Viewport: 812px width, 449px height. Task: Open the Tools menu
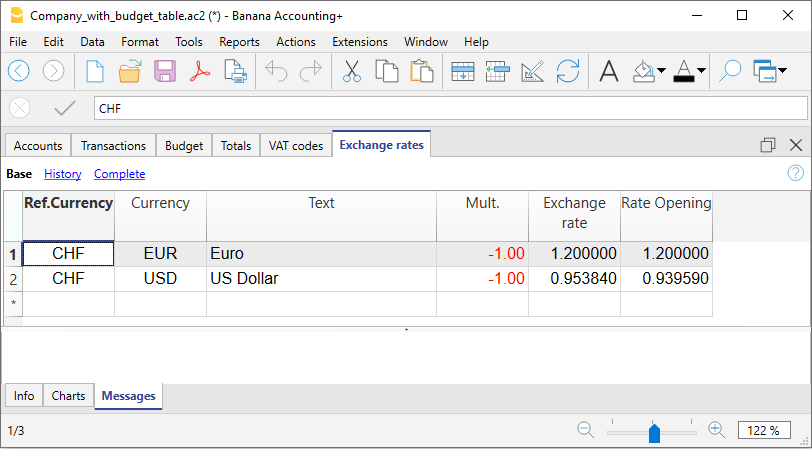point(188,42)
